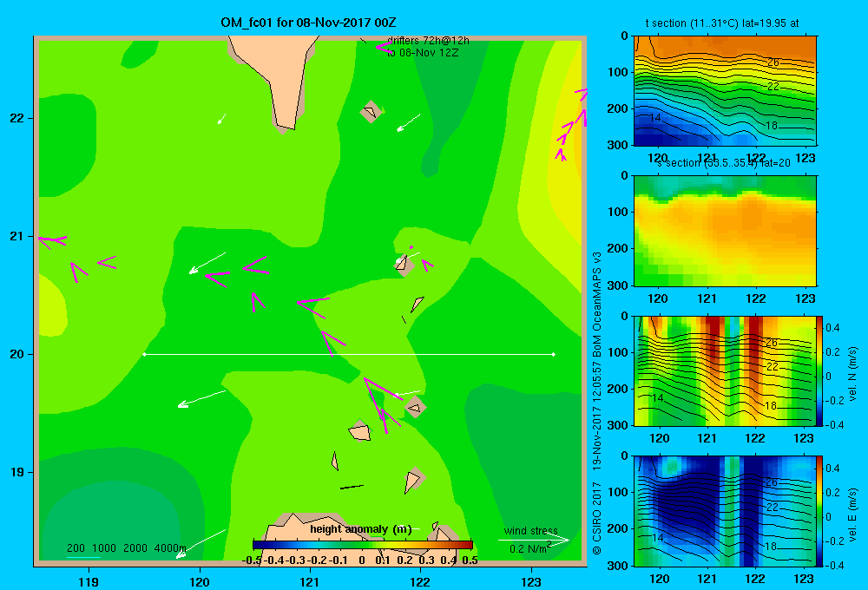Click the 'vel. E (m/s)' axis label
Viewport: 868px width, 590px height.
point(852,515)
